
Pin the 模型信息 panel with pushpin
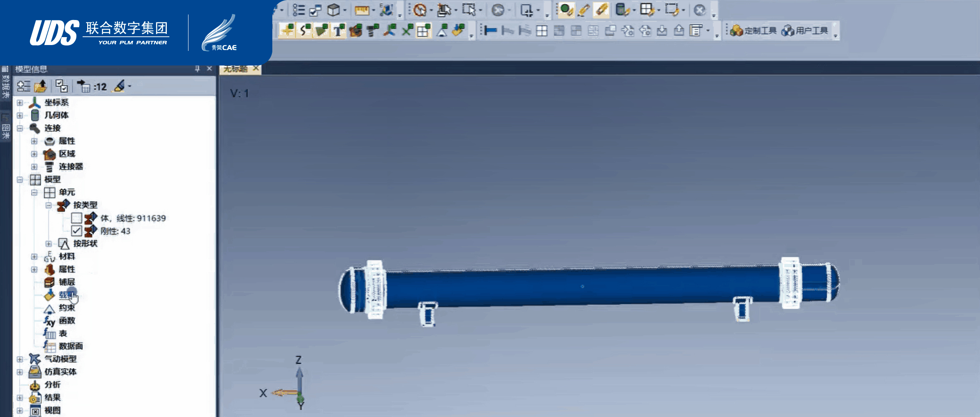(197, 69)
